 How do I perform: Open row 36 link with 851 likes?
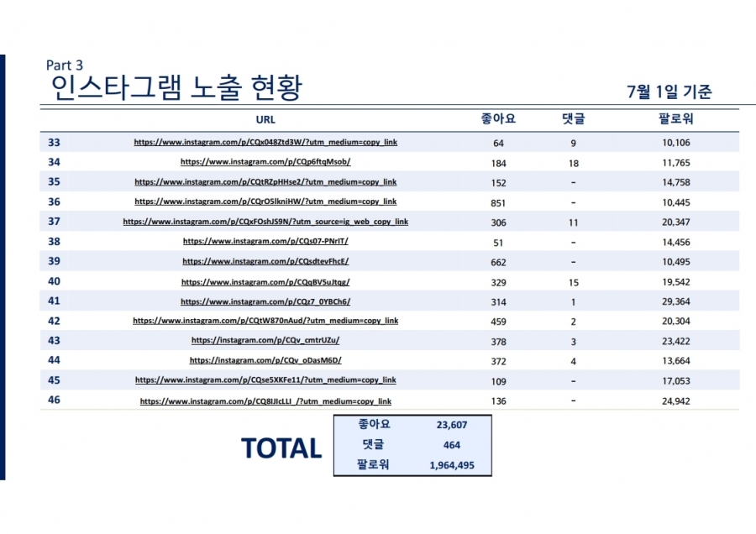click(265, 202)
